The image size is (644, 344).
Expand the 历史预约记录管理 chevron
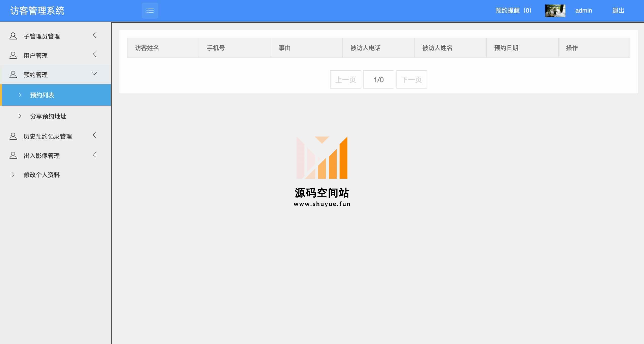[94, 135]
